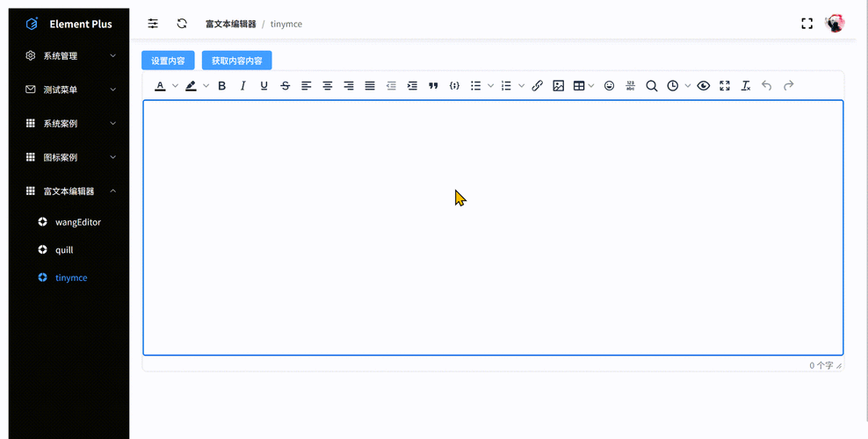868x439 pixels.
Task: Open the emoticons picker
Action: coord(609,86)
